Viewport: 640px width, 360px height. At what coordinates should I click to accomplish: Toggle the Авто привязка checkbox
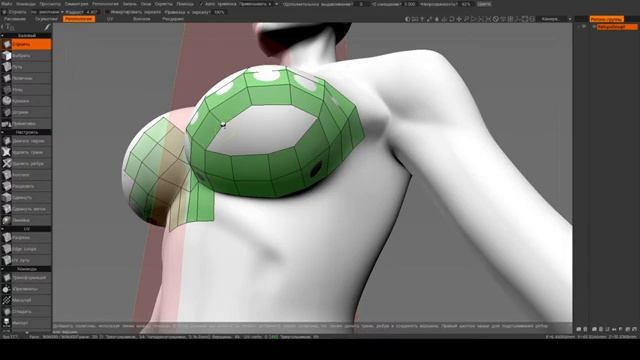[x=201, y=4]
